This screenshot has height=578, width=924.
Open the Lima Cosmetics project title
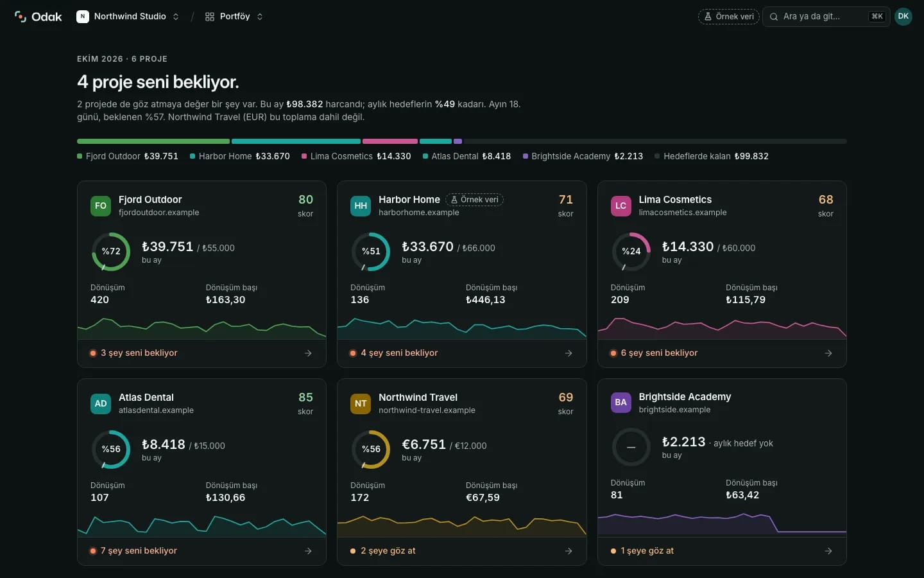point(675,200)
